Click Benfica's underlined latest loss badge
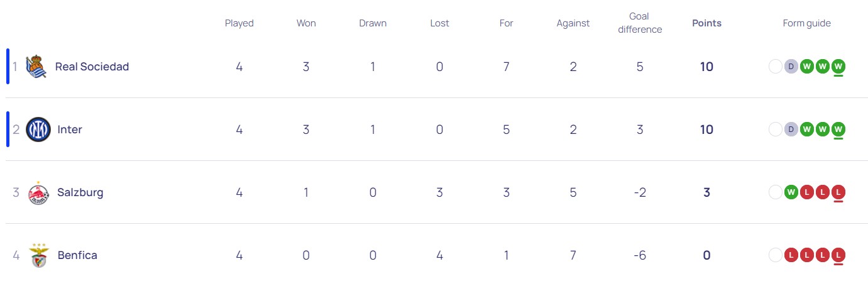The image size is (868, 281). click(838, 255)
